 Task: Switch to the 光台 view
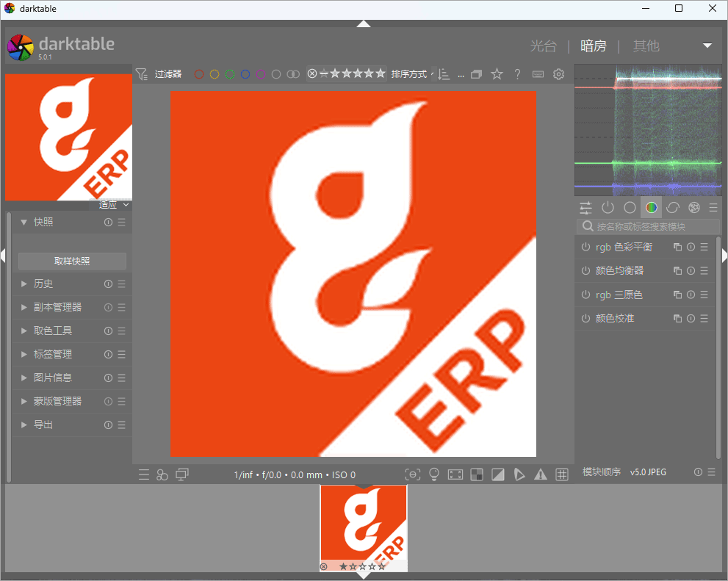point(543,46)
